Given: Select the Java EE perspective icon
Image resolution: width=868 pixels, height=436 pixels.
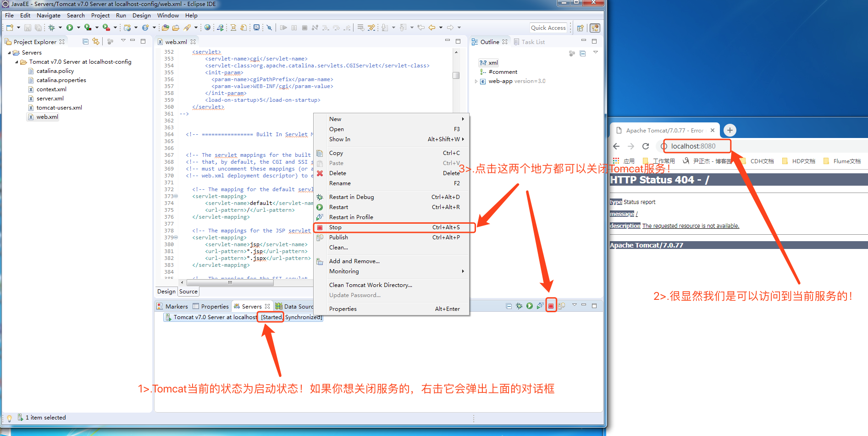Looking at the screenshot, I should click(595, 28).
